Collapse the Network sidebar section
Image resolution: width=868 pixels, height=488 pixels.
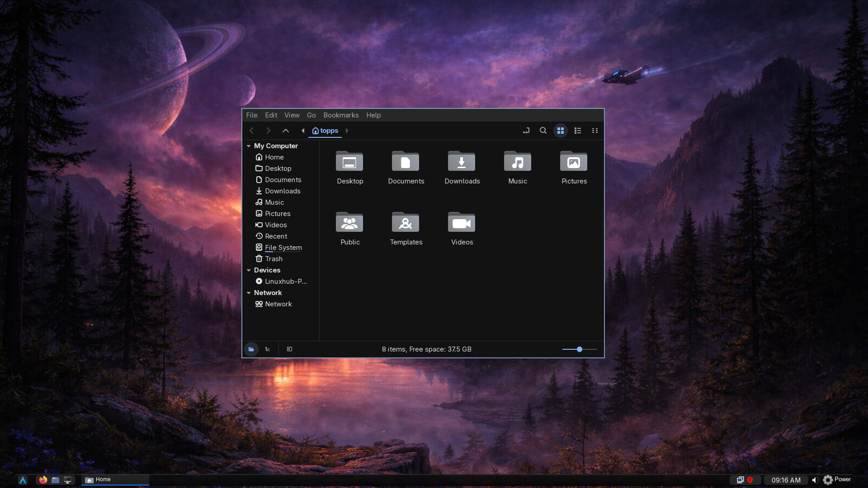249,293
